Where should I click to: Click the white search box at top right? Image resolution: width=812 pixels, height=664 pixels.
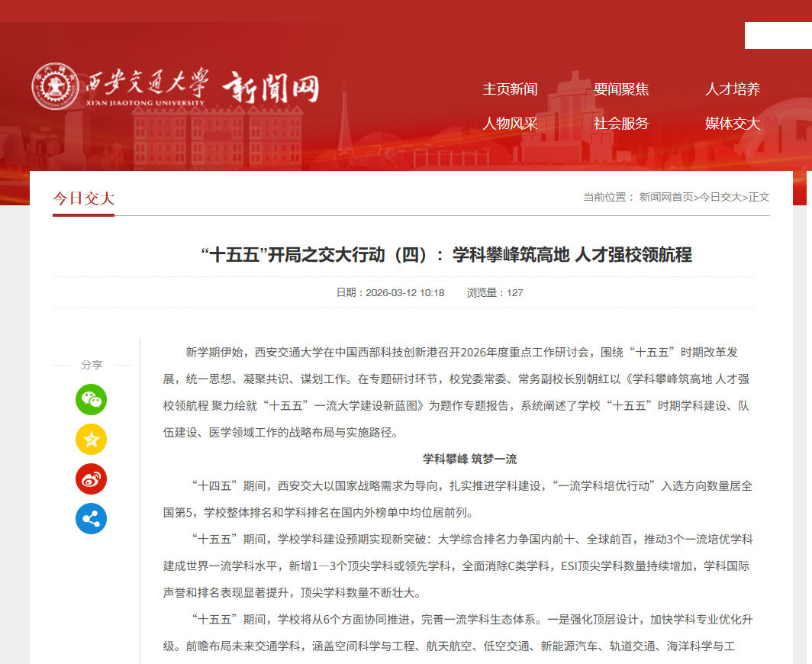click(778, 36)
